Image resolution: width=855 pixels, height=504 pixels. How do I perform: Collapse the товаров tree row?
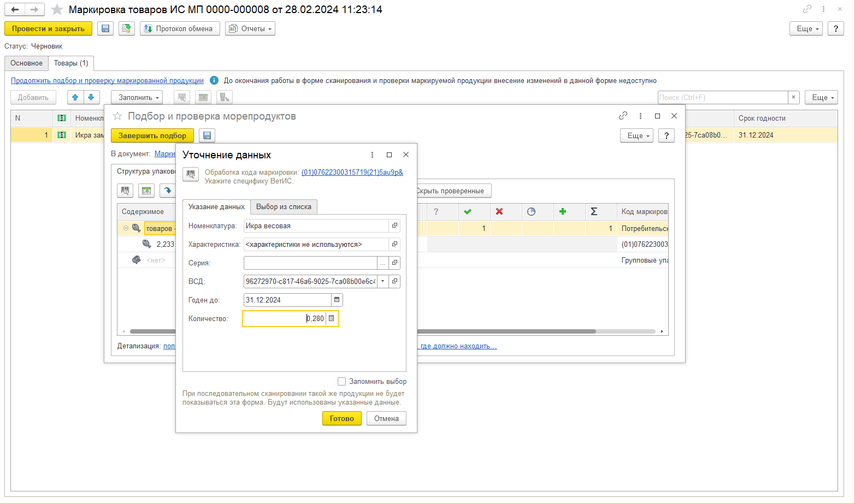point(126,228)
